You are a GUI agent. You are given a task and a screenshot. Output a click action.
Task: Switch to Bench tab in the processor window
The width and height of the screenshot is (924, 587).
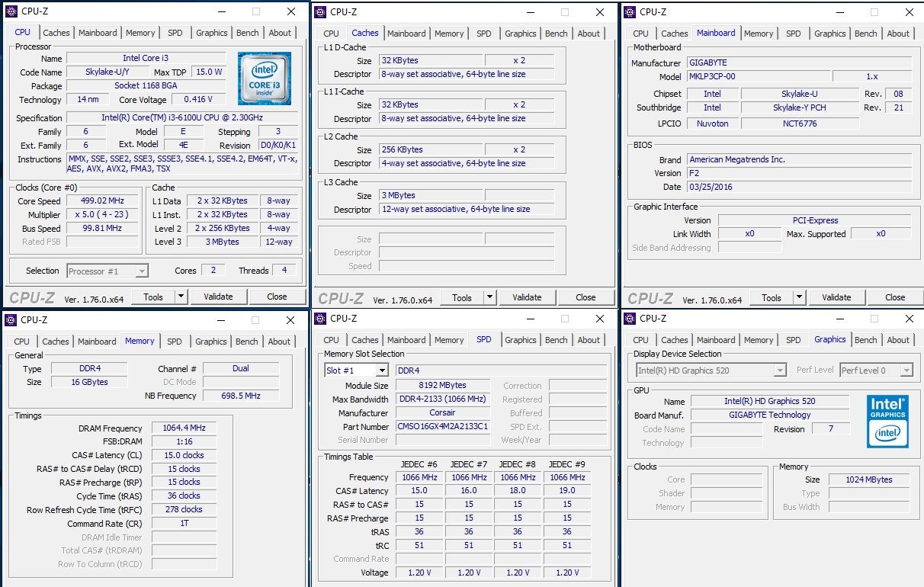(x=247, y=33)
